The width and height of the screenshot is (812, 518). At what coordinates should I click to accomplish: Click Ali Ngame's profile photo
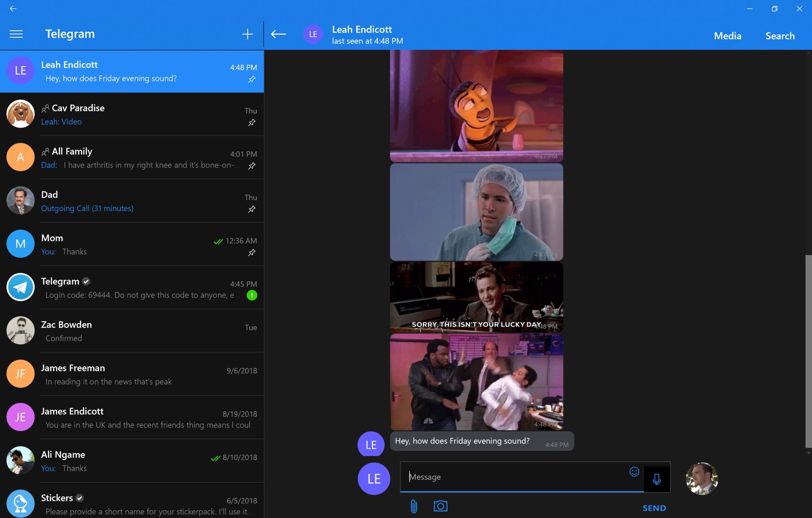tap(21, 460)
